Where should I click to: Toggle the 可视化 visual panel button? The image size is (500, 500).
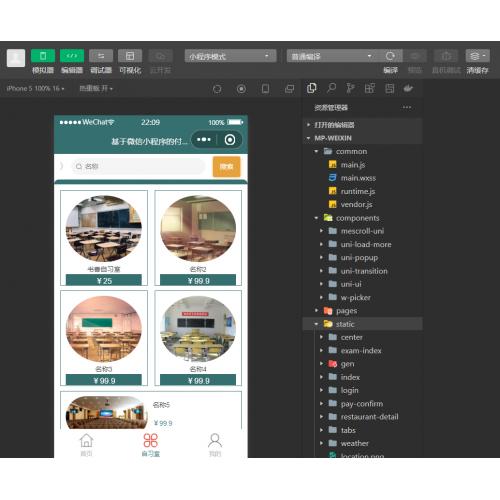pos(130,56)
